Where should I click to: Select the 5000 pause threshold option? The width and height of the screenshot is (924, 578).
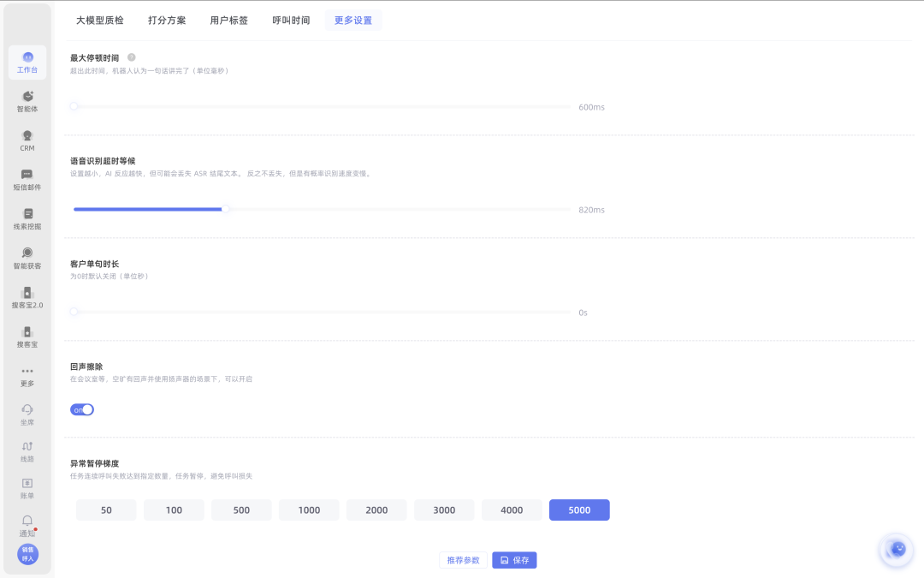coord(579,510)
